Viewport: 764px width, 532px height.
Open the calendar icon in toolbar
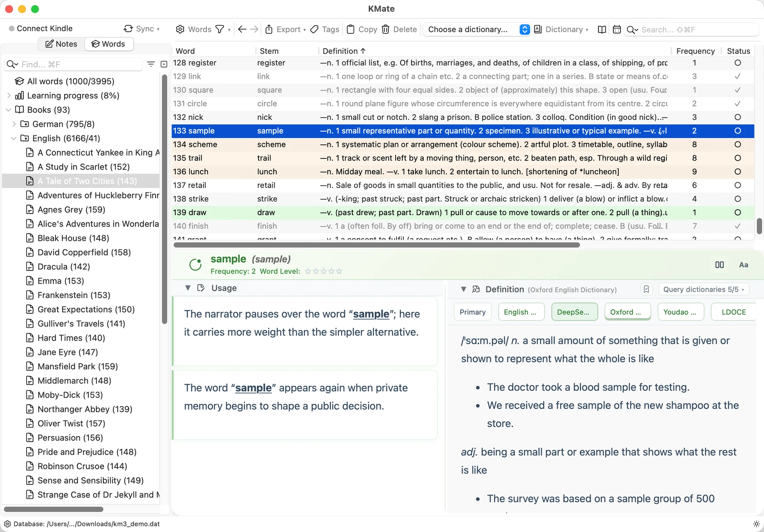[617, 29]
